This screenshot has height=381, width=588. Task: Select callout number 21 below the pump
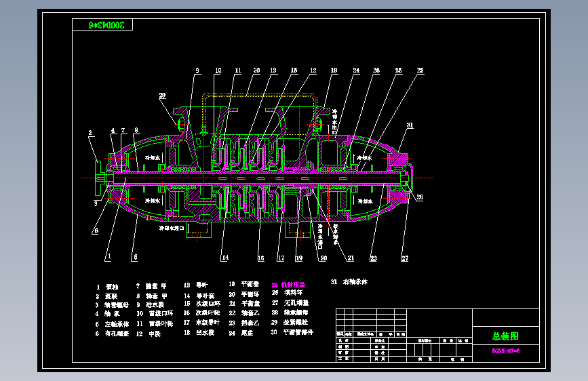click(351, 258)
